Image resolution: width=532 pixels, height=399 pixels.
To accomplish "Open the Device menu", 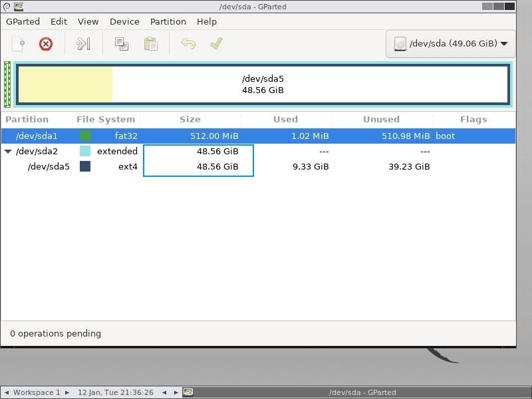I will coord(124,21).
